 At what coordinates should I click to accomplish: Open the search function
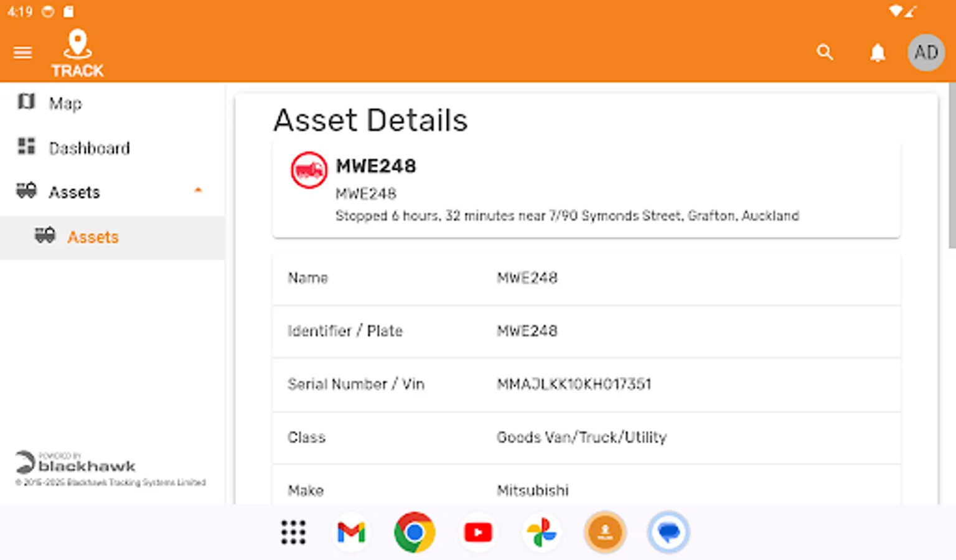[x=825, y=52]
